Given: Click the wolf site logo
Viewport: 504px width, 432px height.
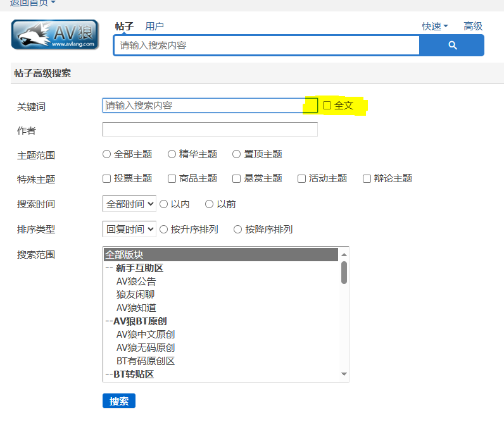Looking at the screenshot, I should 55,35.
